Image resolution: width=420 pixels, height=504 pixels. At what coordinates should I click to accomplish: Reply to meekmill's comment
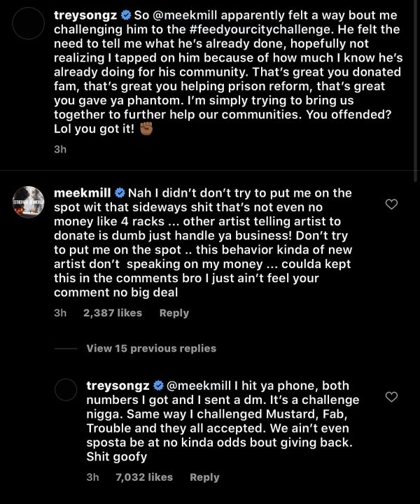[174, 313]
